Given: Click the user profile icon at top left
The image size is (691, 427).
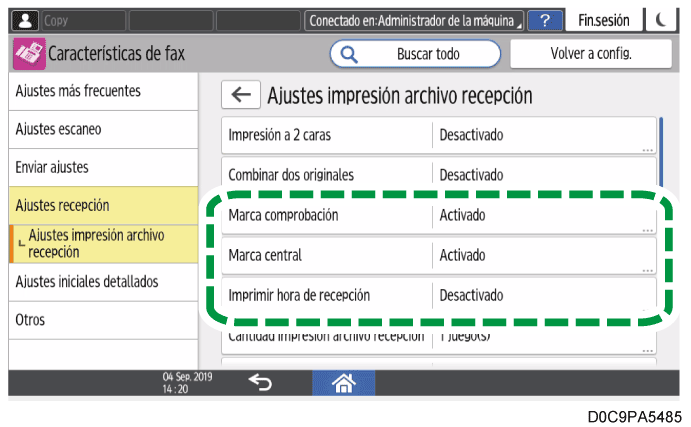Looking at the screenshot, I should (x=25, y=20).
